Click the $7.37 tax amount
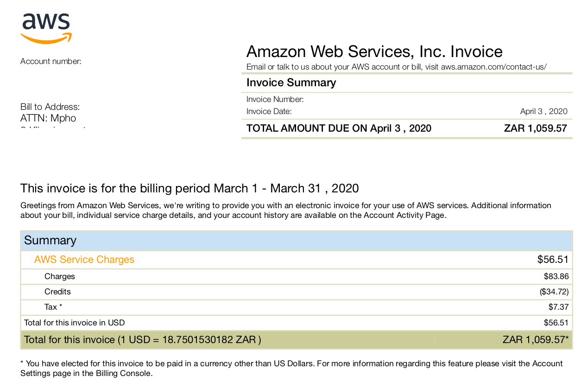The width and height of the screenshot is (588, 382). pyautogui.click(x=558, y=307)
